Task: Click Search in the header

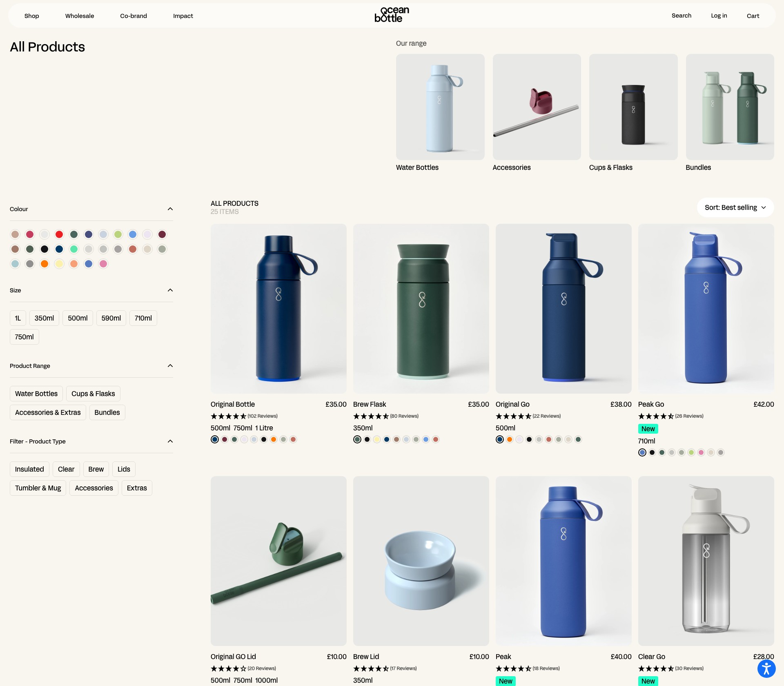Action: (x=682, y=16)
